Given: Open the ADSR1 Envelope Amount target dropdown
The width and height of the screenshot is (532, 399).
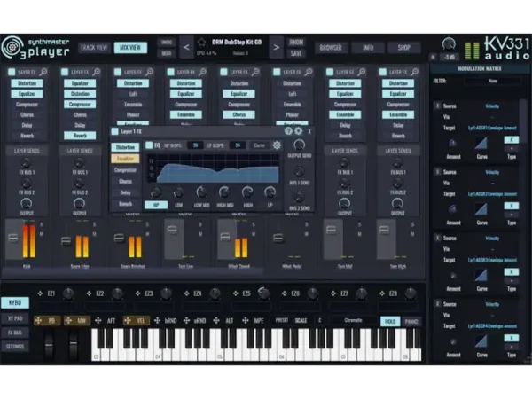Looking at the screenshot, I should pyautogui.click(x=492, y=128).
